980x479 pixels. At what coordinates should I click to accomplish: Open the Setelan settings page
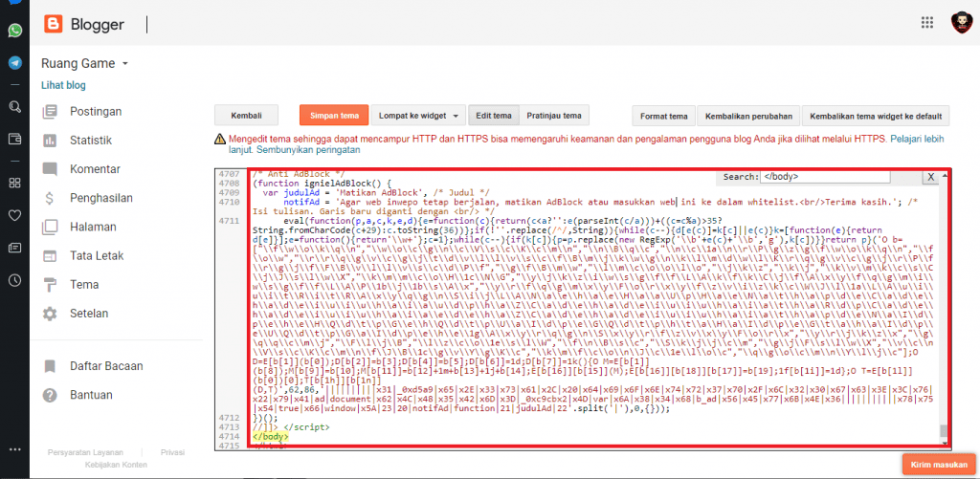(89, 314)
